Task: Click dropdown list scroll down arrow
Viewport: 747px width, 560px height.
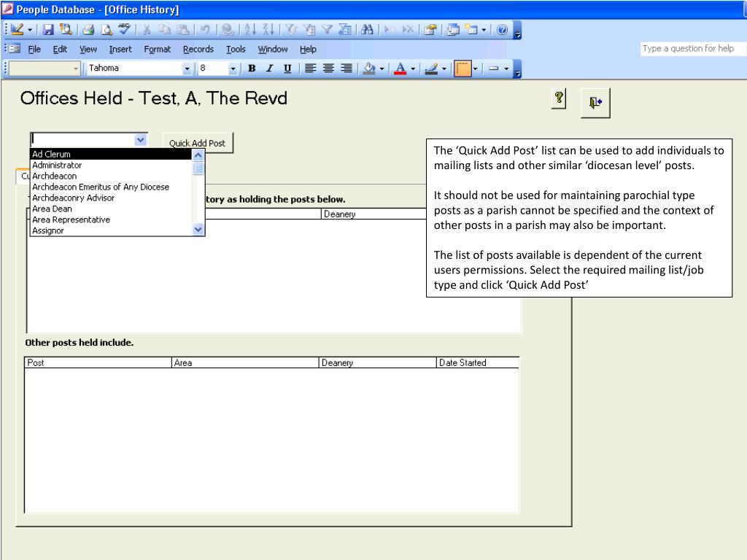Action: tap(198, 230)
